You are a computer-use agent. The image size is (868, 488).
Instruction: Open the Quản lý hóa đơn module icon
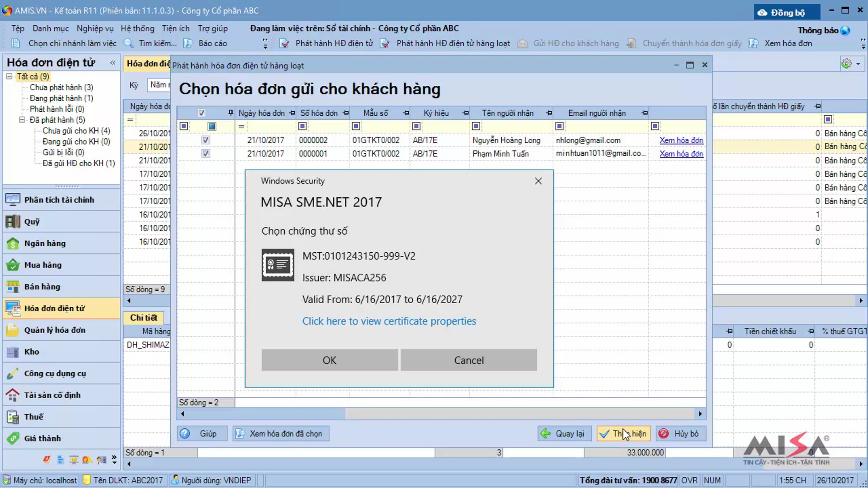click(x=13, y=330)
